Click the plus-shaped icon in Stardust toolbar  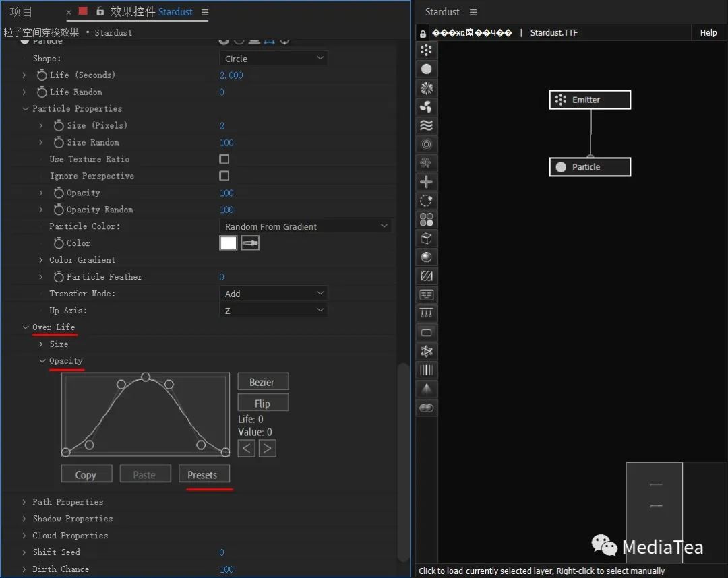(x=426, y=182)
